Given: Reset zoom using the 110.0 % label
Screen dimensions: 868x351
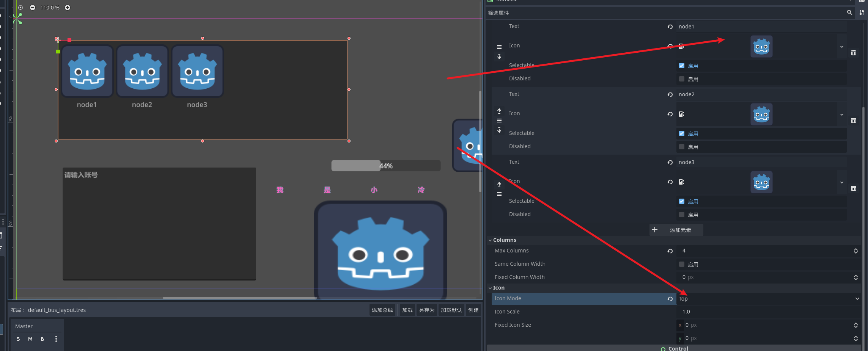Looking at the screenshot, I should [x=50, y=8].
